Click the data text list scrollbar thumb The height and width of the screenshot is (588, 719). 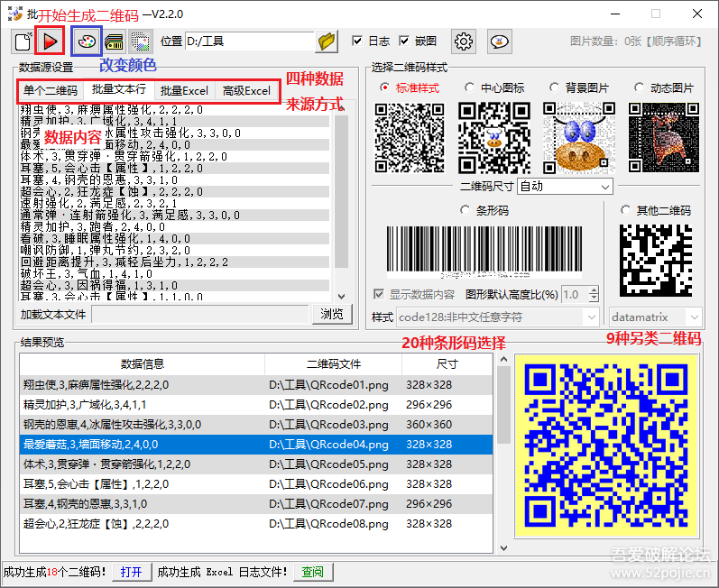(x=342, y=190)
